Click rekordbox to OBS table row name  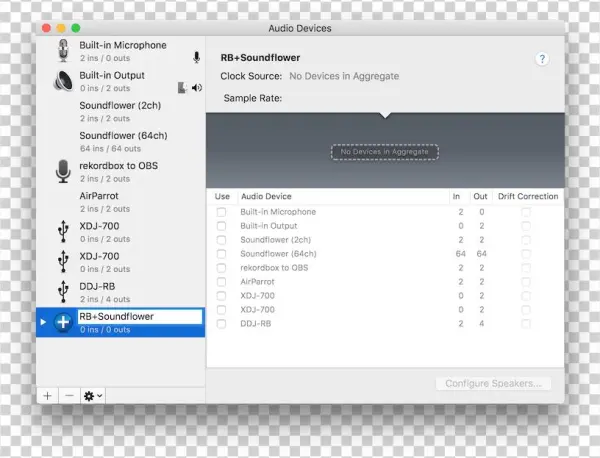click(x=274, y=268)
